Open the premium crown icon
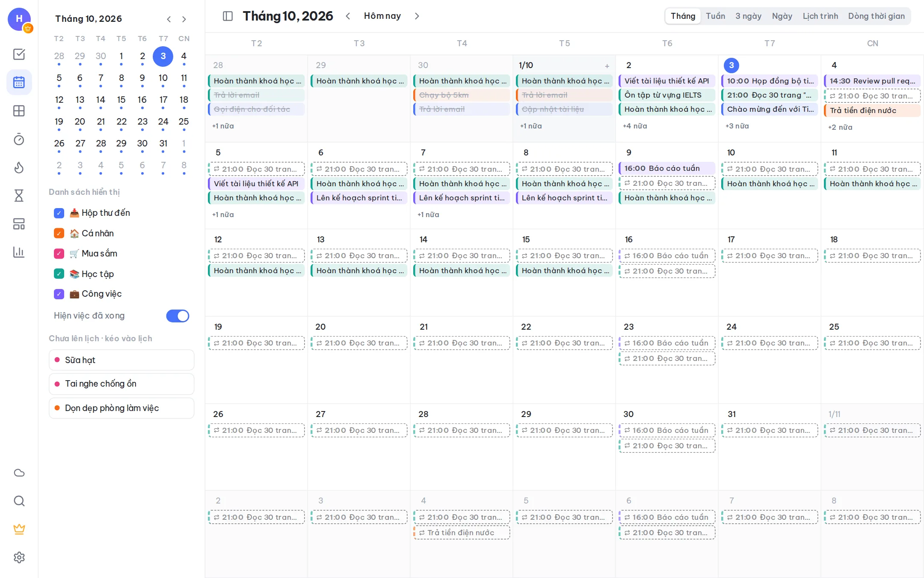The image size is (924, 578). 19,529
